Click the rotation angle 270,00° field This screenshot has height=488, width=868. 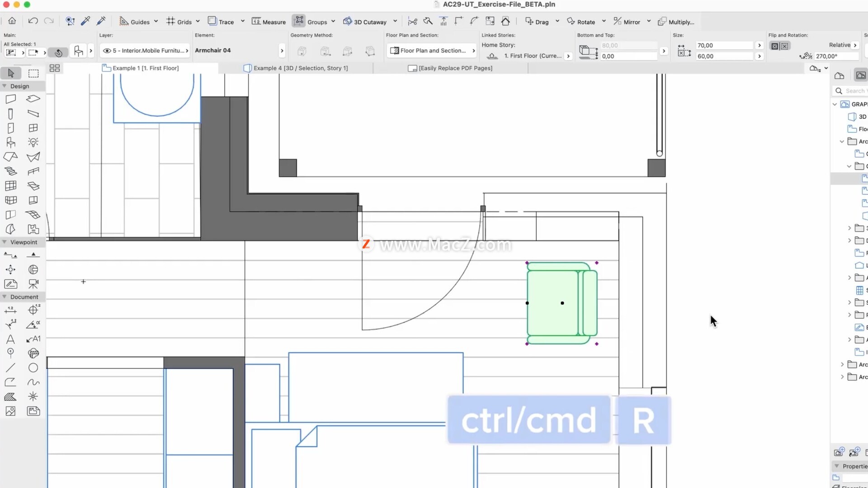[x=836, y=56]
